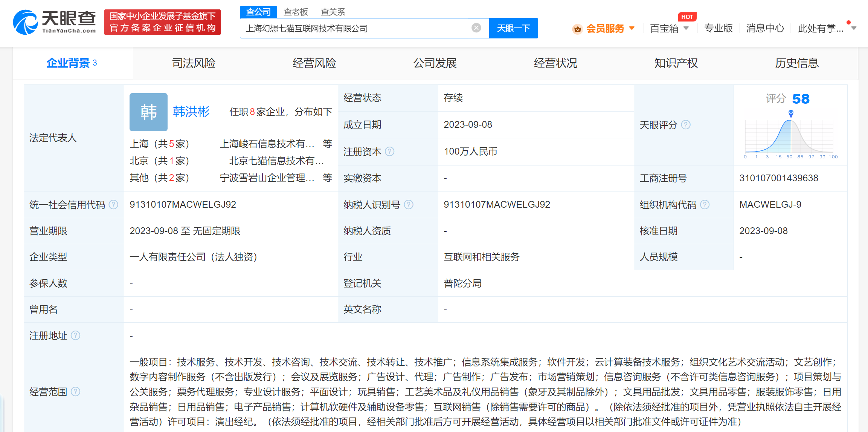Open the 历史信息 tab
Viewport: 868px width, 432px height.
click(797, 63)
